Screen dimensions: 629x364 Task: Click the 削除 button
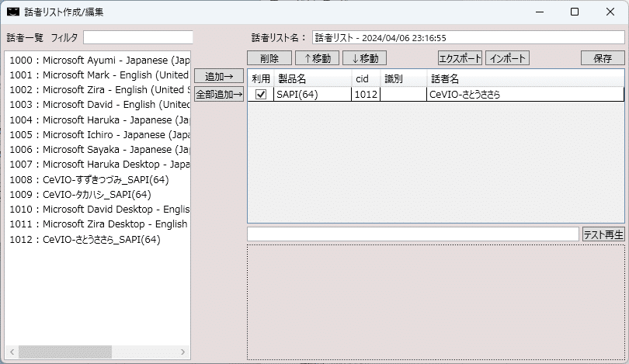[269, 58]
